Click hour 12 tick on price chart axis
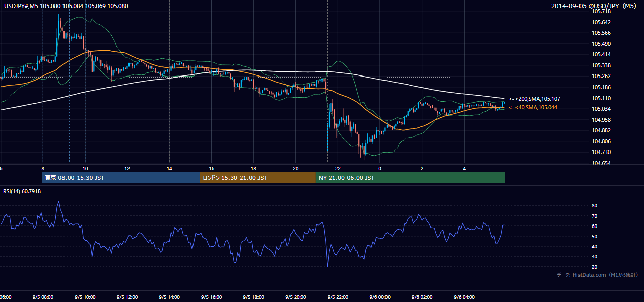Screen dimensions: 644x302 127,168
